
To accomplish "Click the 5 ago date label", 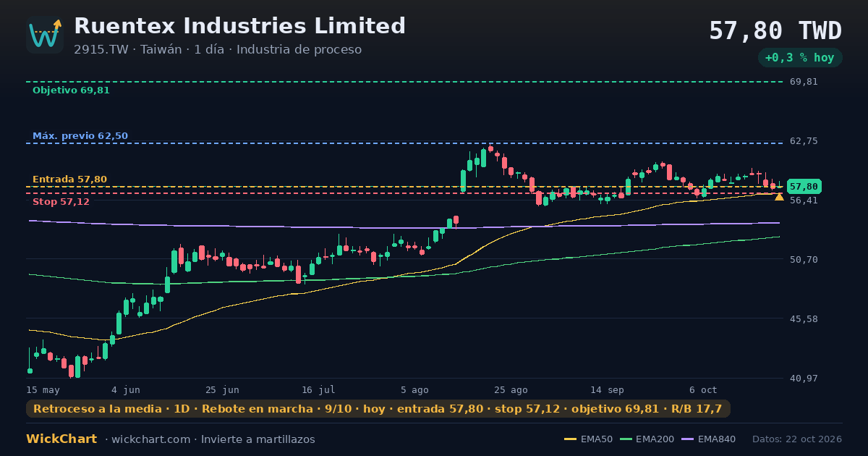I will tap(414, 390).
